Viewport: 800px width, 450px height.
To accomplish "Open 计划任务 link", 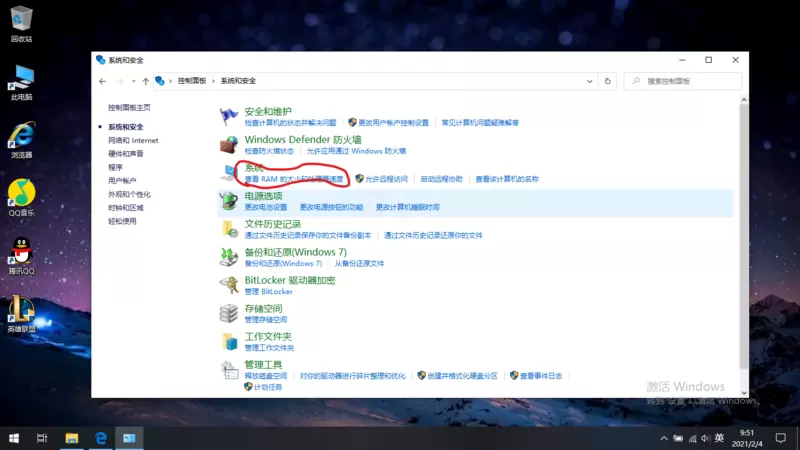I will [x=268, y=387].
